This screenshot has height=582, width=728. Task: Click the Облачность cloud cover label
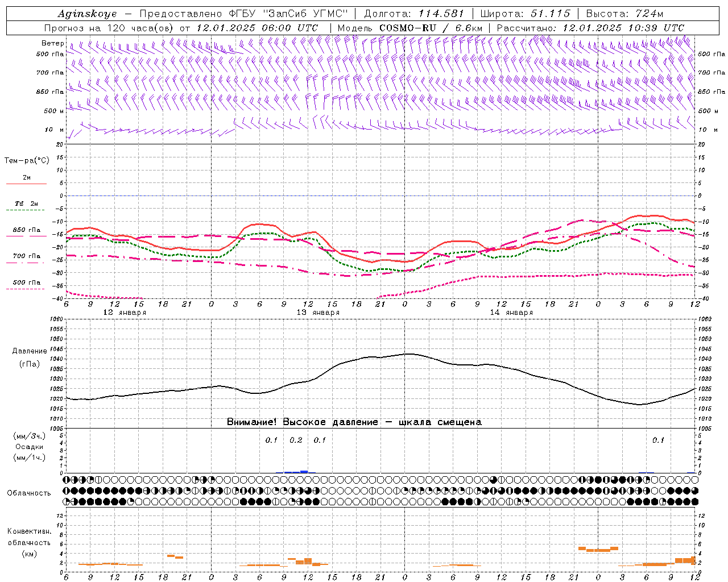point(29,493)
